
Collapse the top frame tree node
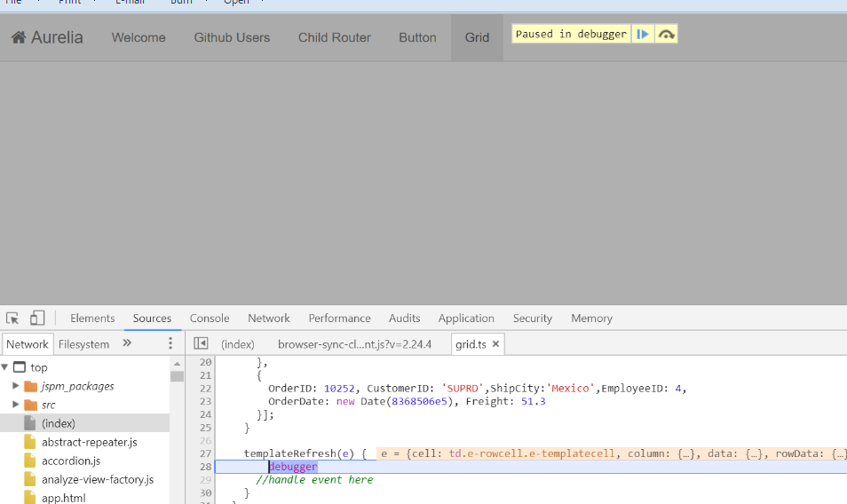pos(4,367)
